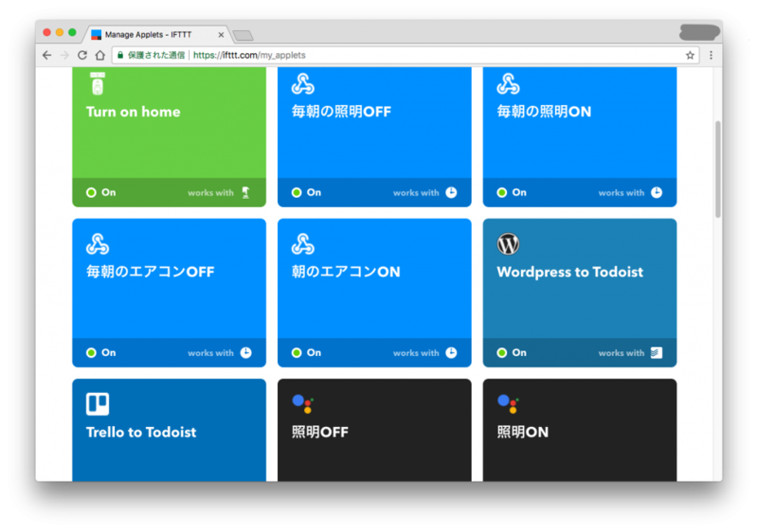Viewport: 758px width, 532px height.
Task: Click the page vertical scrollbar thumb
Action: (718, 168)
